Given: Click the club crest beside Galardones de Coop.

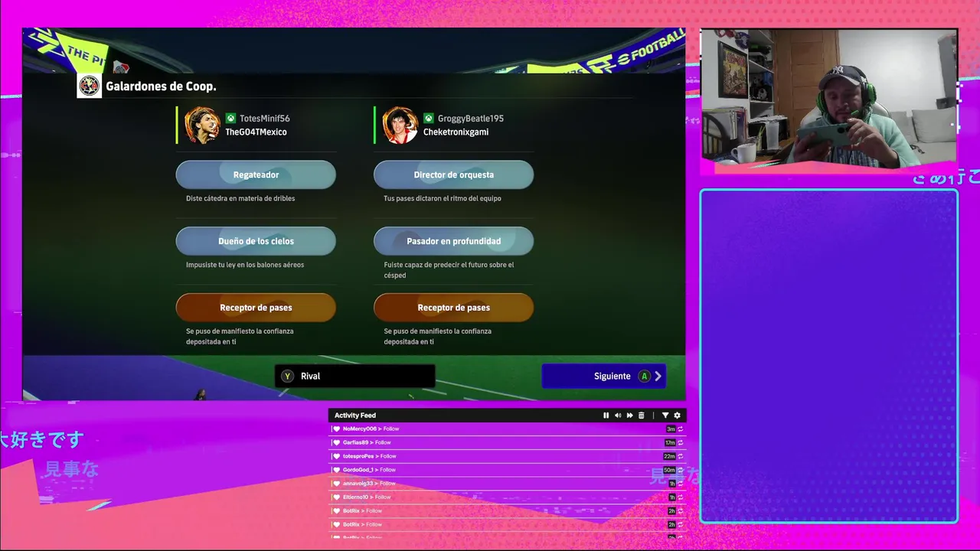Looking at the screenshot, I should point(89,86).
